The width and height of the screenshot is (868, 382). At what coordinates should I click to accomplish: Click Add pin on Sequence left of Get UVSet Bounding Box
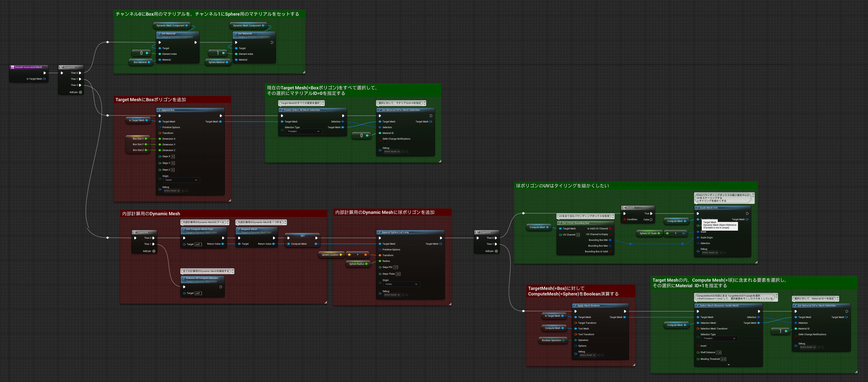point(491,251)
